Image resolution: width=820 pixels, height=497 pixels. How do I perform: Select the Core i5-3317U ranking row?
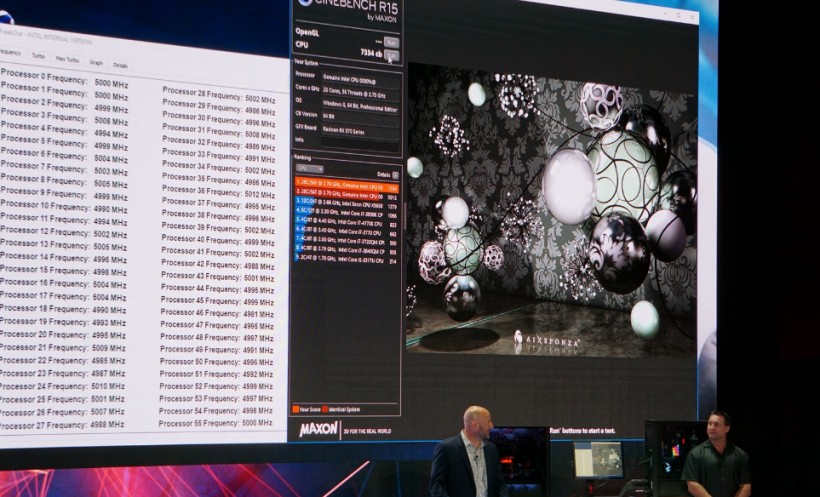pos(347,259)
